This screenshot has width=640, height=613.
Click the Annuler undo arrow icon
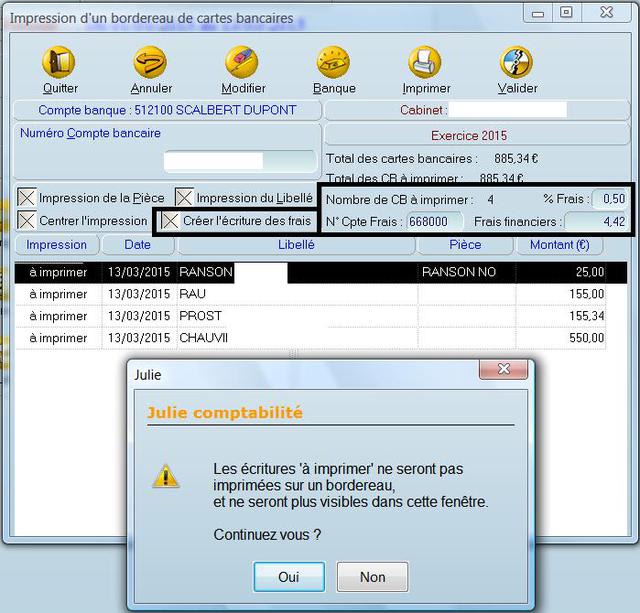(x=151, y=63)
